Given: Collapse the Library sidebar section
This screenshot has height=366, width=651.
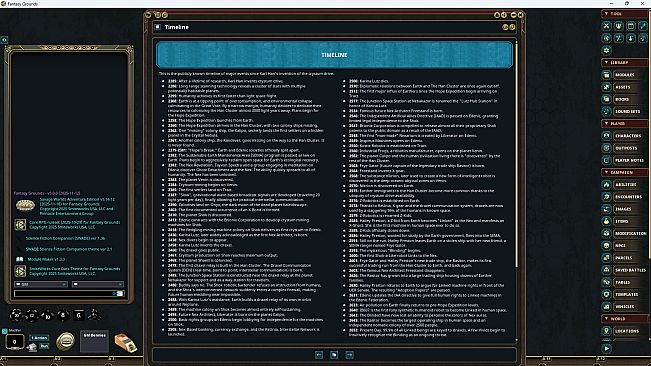Looking at the screenshot, I should point(624,63).
